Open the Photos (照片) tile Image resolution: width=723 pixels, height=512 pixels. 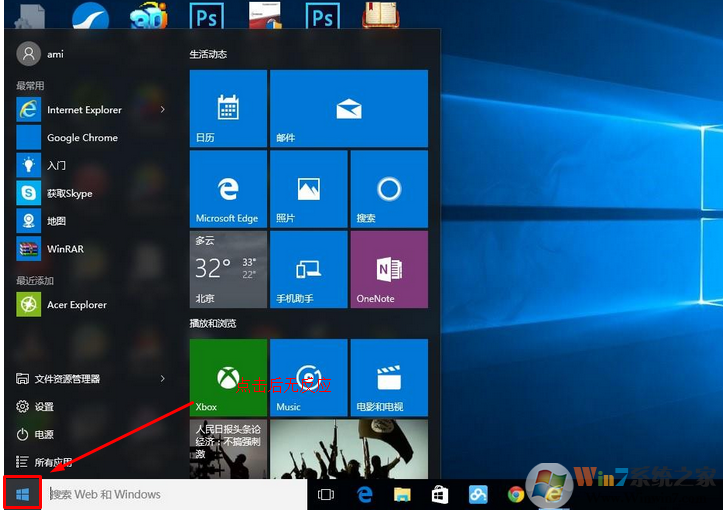coord(308,189)
